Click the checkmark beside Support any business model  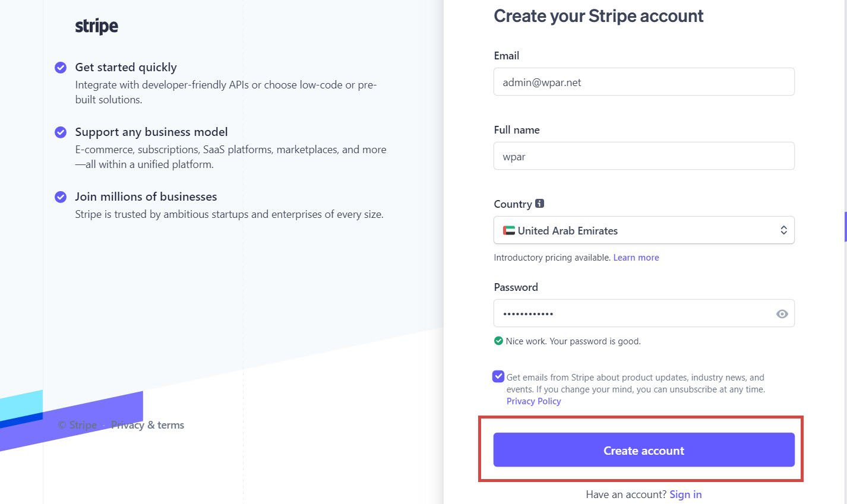(x=61, y=132)
